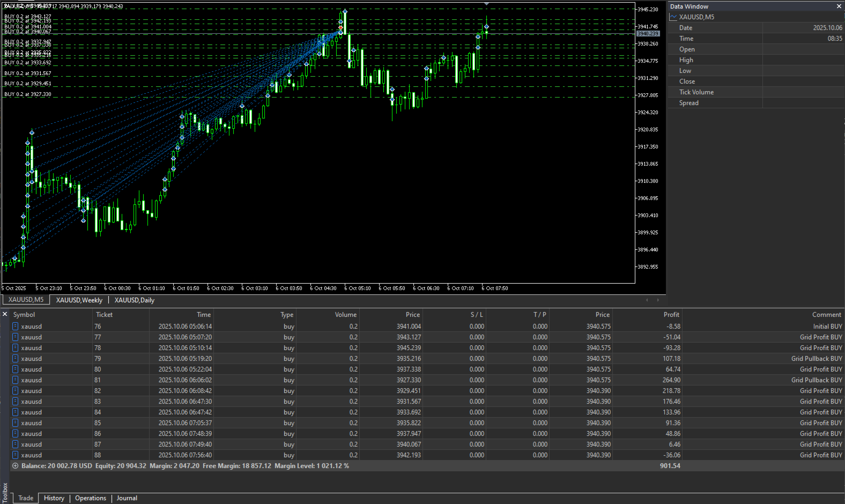Click the profit value 107.18

(x=671, y=359)
